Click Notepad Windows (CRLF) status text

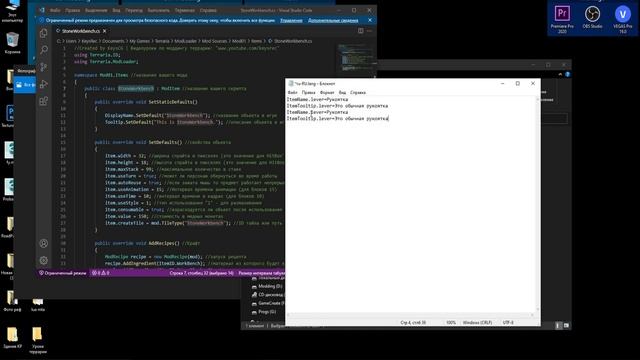pyautogui.click(x=477, y=322)
